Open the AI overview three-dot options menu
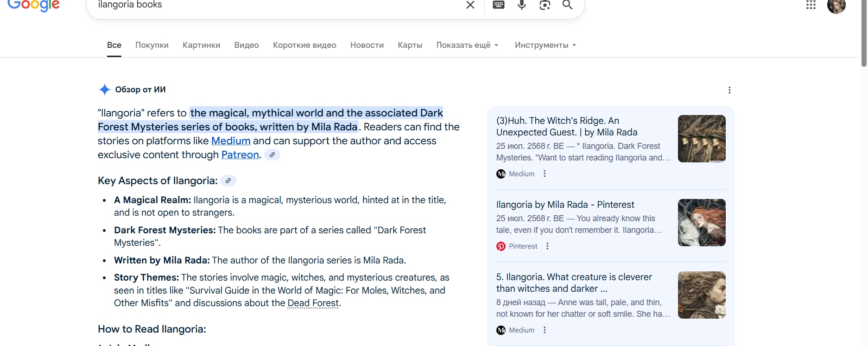This screenshot has height=346, width=868. 729,90
